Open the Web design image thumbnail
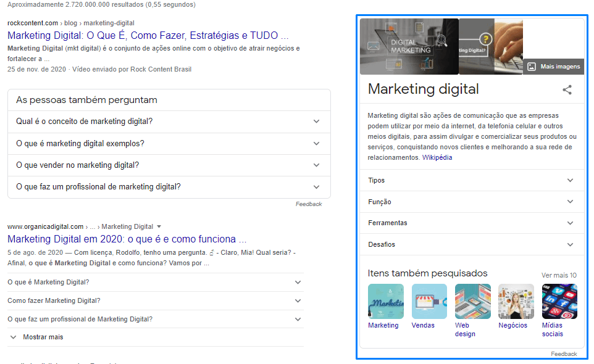 click(x=472, y=301)
